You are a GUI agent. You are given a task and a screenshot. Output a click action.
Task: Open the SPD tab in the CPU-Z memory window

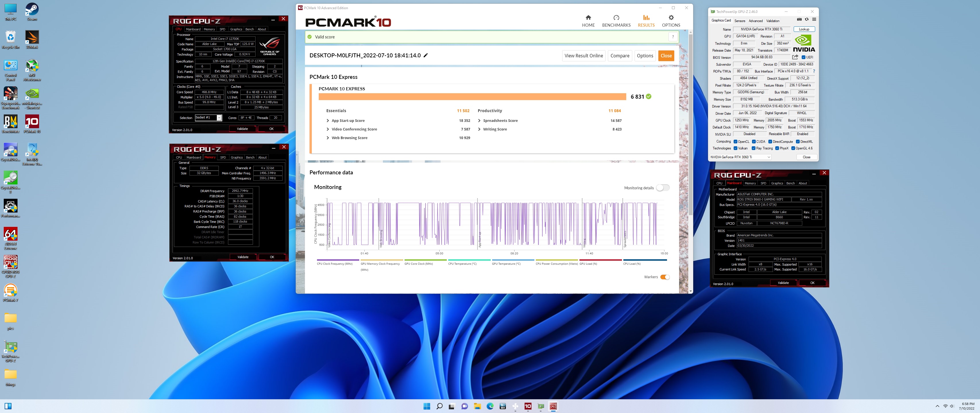click(223, 157)
